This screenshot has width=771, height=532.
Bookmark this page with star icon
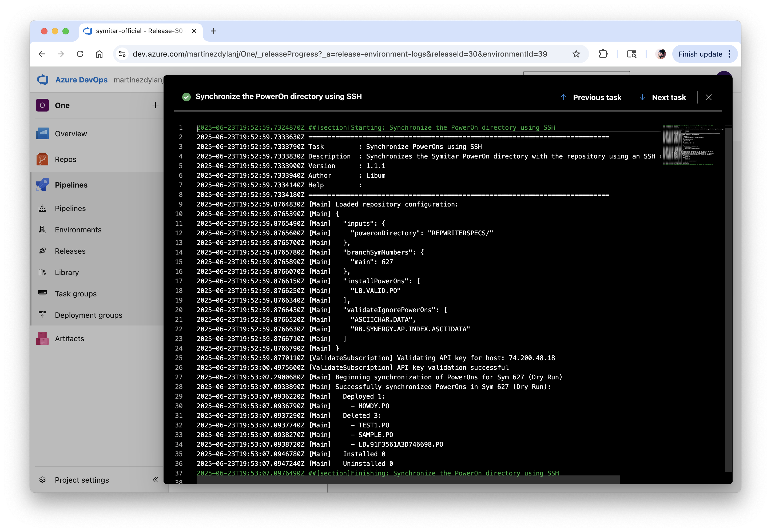pos(576,54)
